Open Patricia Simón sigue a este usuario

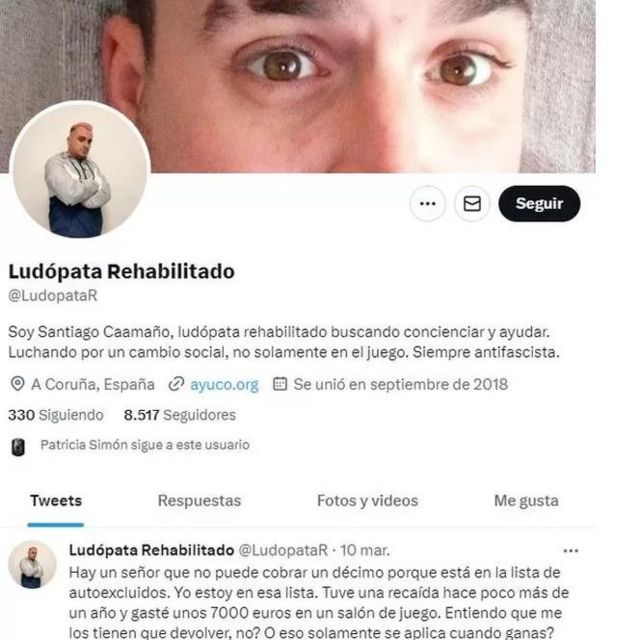click(x=145, y=445)
